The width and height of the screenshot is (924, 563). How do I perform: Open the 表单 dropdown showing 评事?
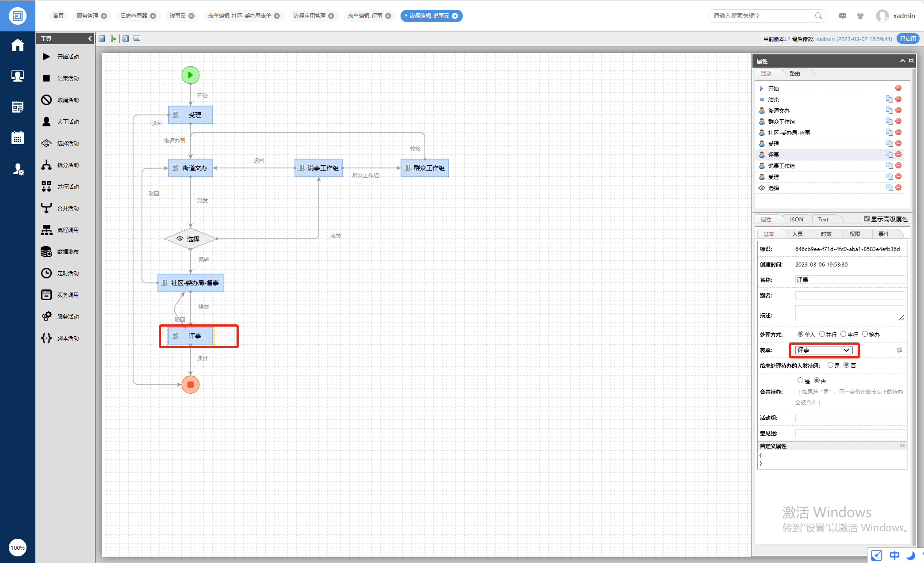tap(824, 350)
